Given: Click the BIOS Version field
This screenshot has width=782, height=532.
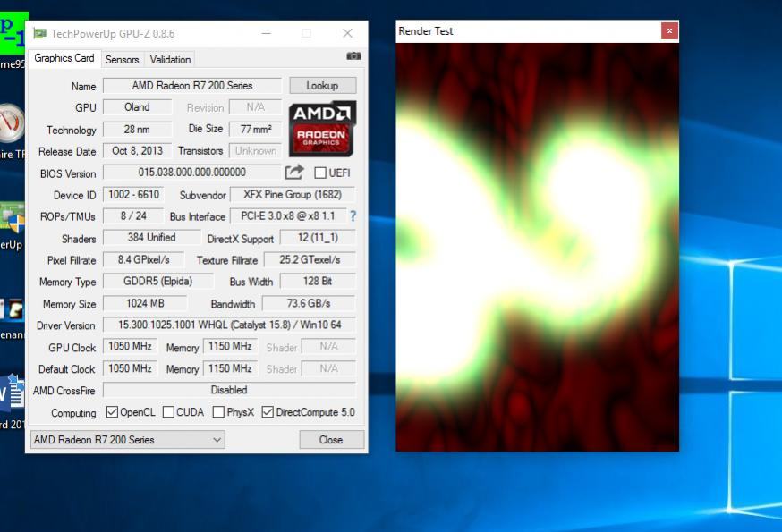Looking at the screenshot, I should click(x=192, y=173).
